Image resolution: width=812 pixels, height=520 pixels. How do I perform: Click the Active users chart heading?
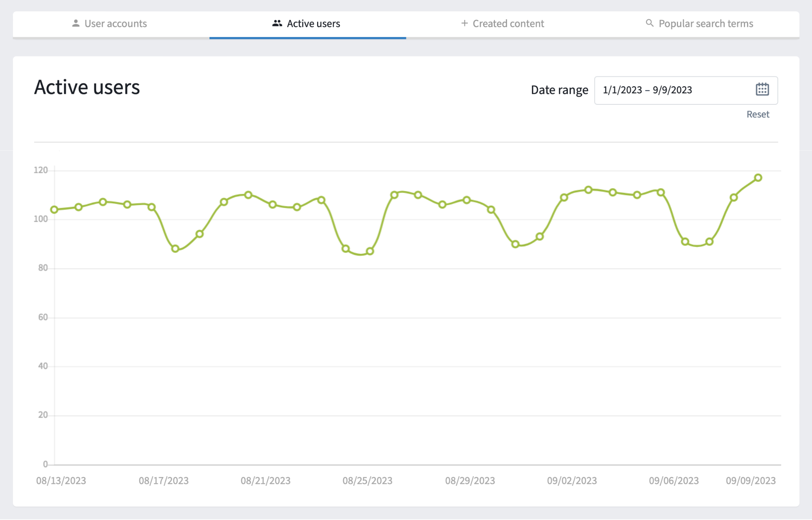click(87, 87)
